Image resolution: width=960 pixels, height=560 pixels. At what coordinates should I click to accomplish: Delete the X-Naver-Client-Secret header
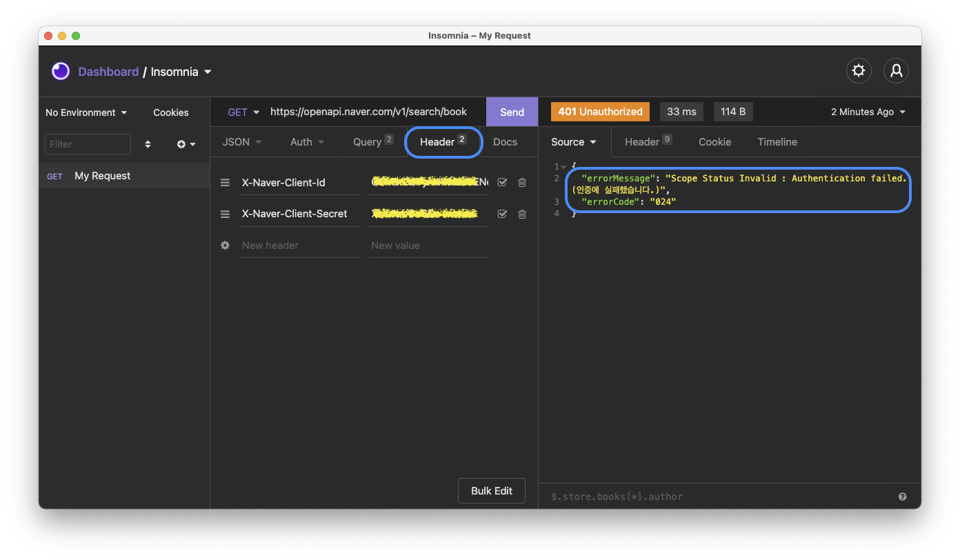pyautogui.click(x=522, y=214)
